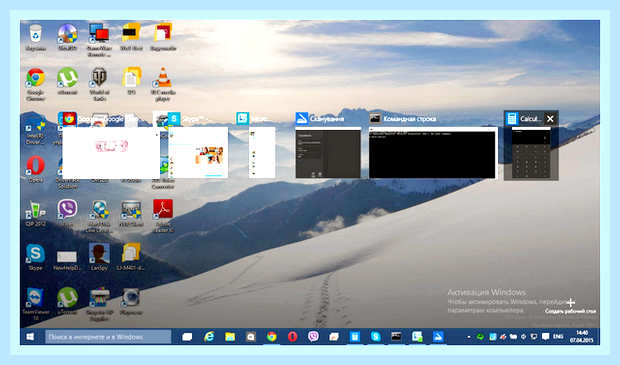
Task: Select the Командная строка window thumbnail
Action: point(432,153)
